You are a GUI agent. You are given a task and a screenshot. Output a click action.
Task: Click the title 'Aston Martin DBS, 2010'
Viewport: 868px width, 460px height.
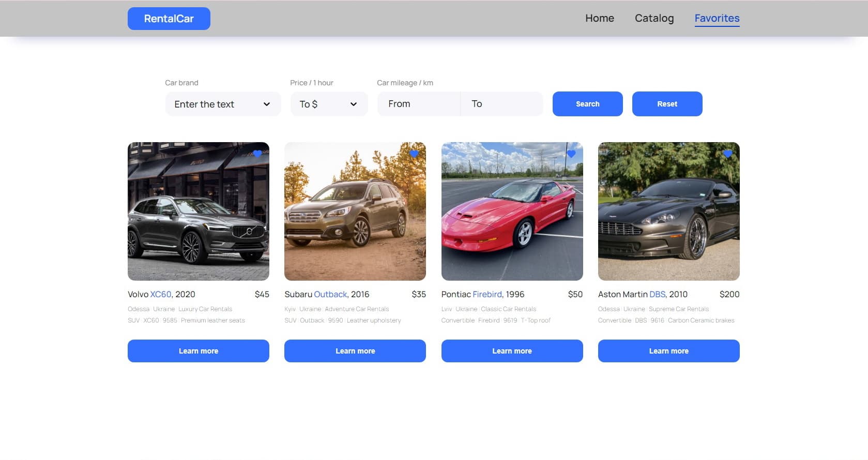(643, 294)
